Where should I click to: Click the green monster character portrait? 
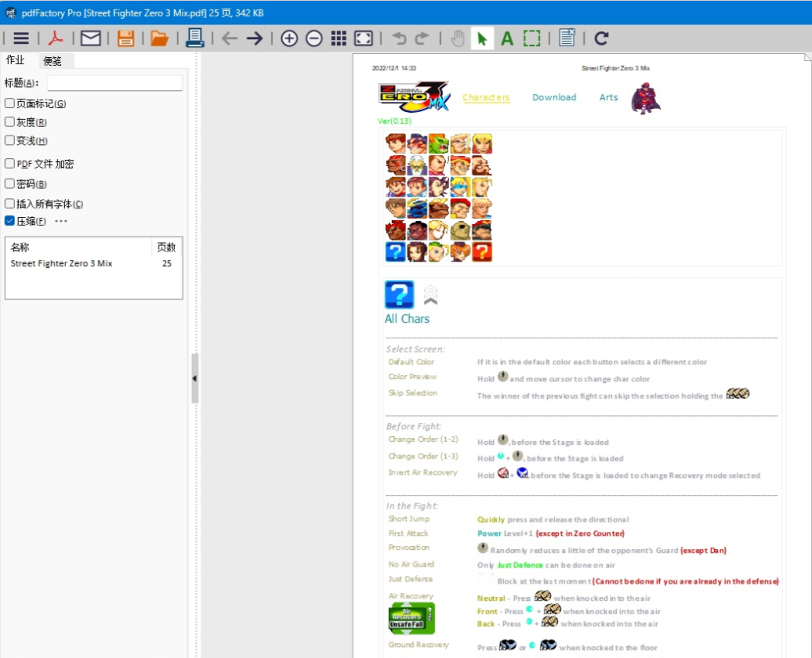439,144
